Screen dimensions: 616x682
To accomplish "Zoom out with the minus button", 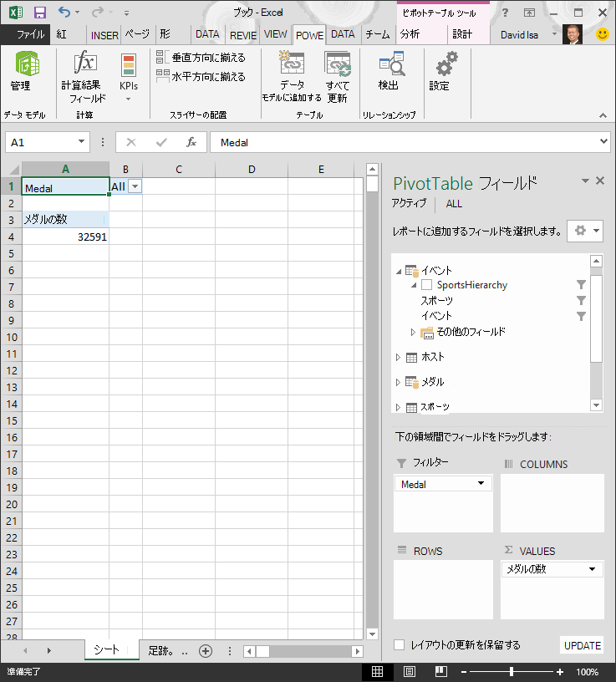I will click(464, 672).
